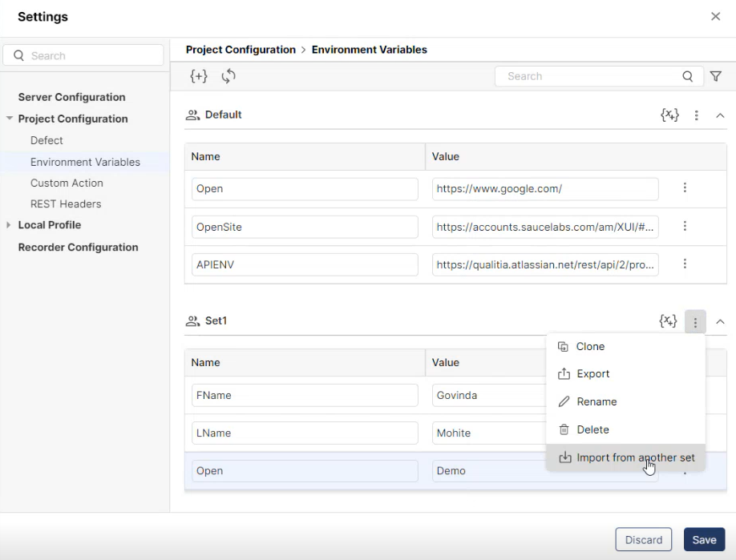This screenshot has width=736, height=560.
Task: Expand the Local Profile tree node
Action: [9, 225]
